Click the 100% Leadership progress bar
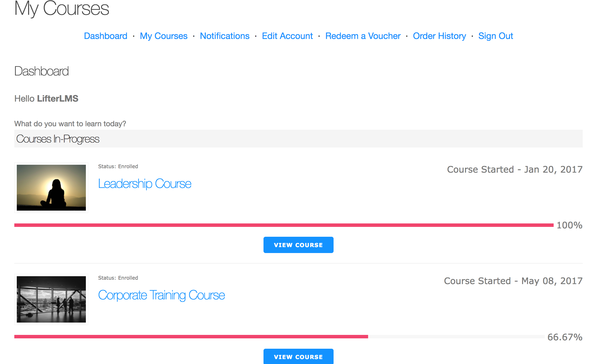This screenshot has height=364, width=602. [284, 225]
